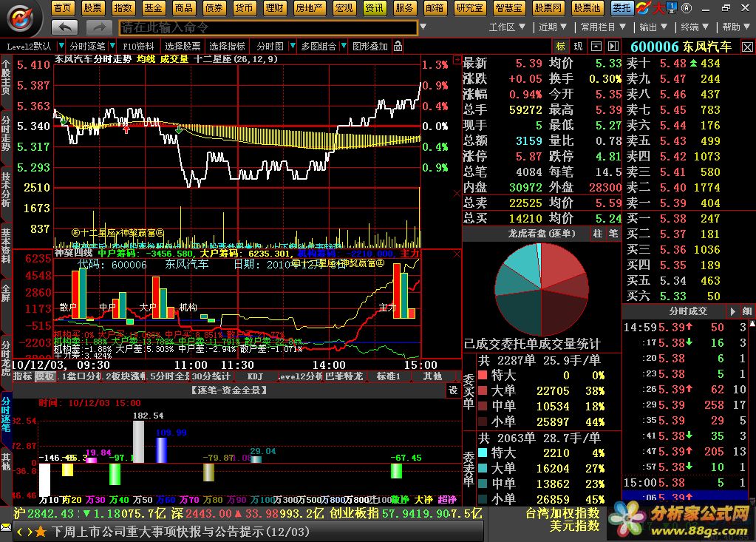Expand the 近期 dropdown menu

point(553,27)
